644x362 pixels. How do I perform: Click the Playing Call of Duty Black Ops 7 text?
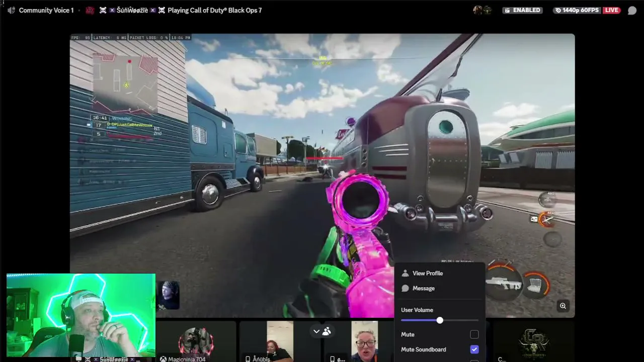(x=215, y=10)
